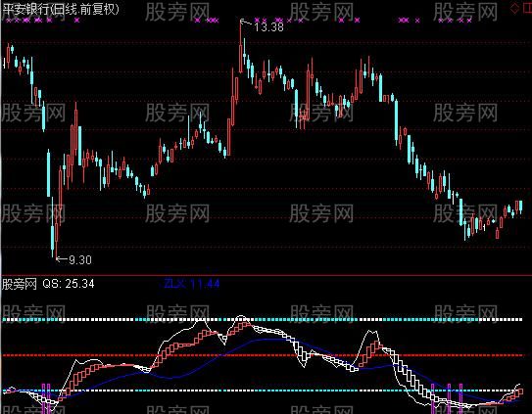Click the 股旁网 indicator name beside QS

20,284
